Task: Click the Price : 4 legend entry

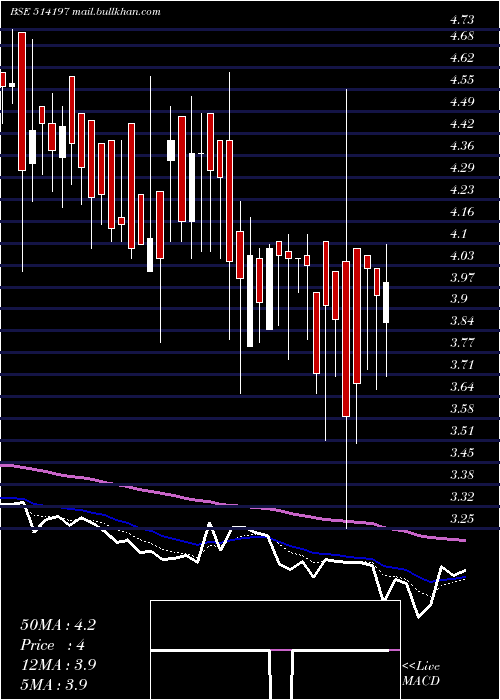Action: coord(53,645)
